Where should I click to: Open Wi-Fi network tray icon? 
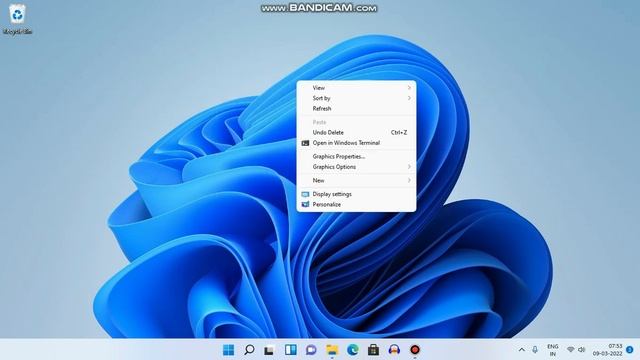coord(571,350)
